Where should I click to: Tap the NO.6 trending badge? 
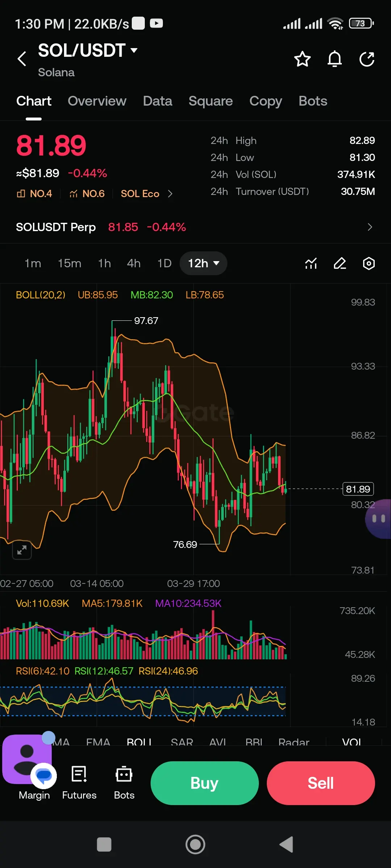(x=87, y=194)
